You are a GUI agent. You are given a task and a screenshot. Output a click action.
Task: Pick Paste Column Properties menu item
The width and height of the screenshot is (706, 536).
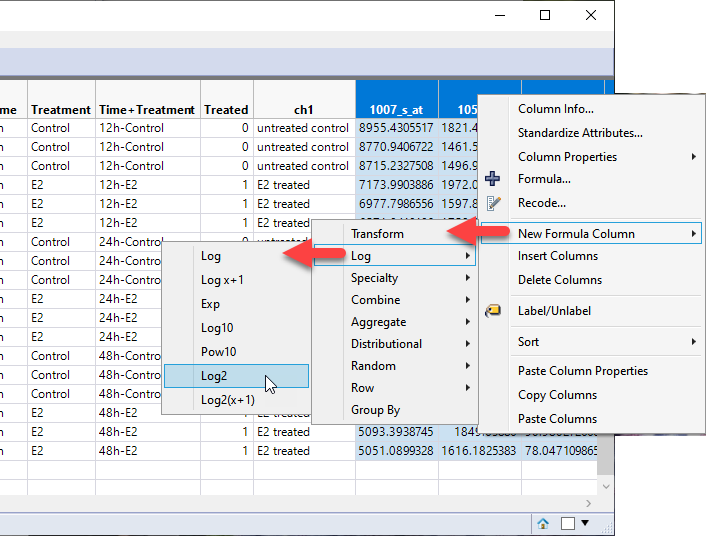click(582, 371)
